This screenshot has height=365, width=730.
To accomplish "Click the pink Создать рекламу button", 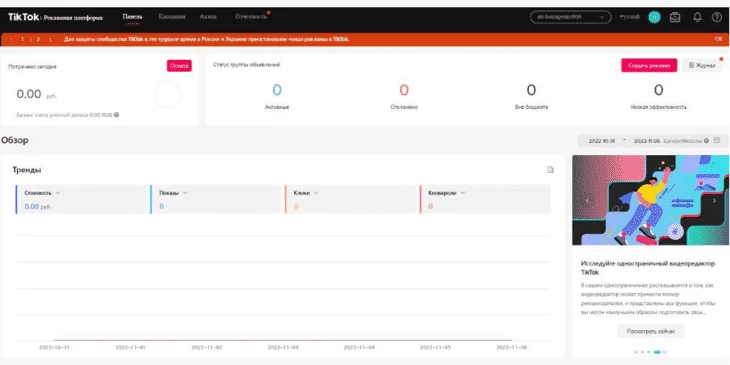I will click(x=649, y=66).
